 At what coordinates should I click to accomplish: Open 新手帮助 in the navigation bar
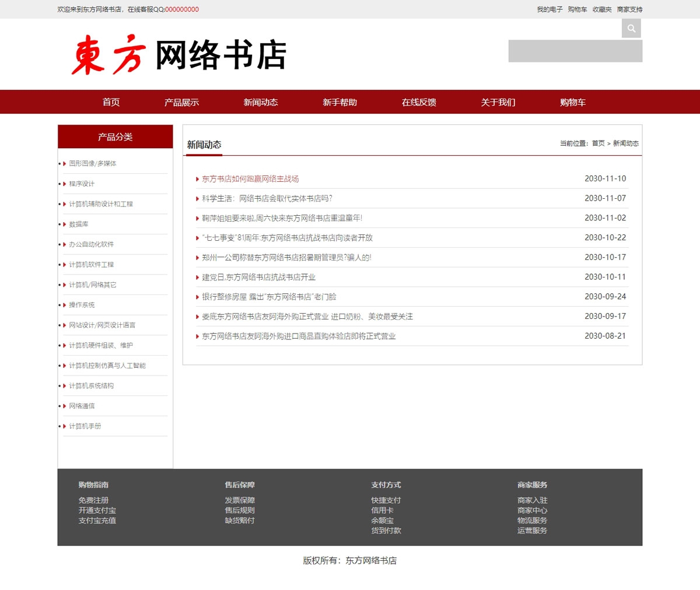point(339,102)
